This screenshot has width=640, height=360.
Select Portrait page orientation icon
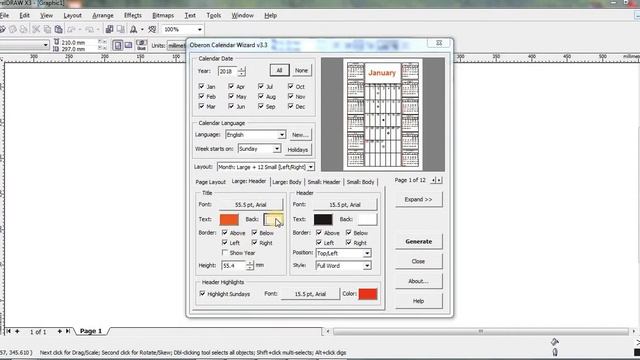click(x=118, y=45)
